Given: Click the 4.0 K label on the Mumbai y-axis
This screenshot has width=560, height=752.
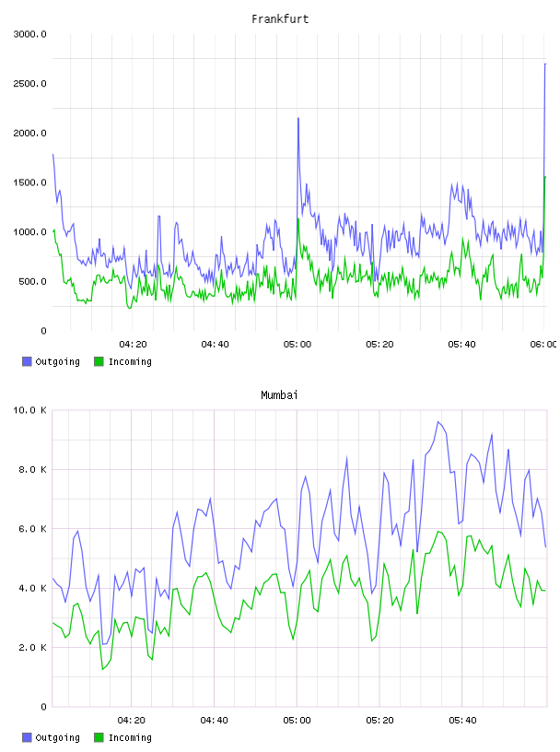Looking at the screenshot, I should click(x=32, y=589).
